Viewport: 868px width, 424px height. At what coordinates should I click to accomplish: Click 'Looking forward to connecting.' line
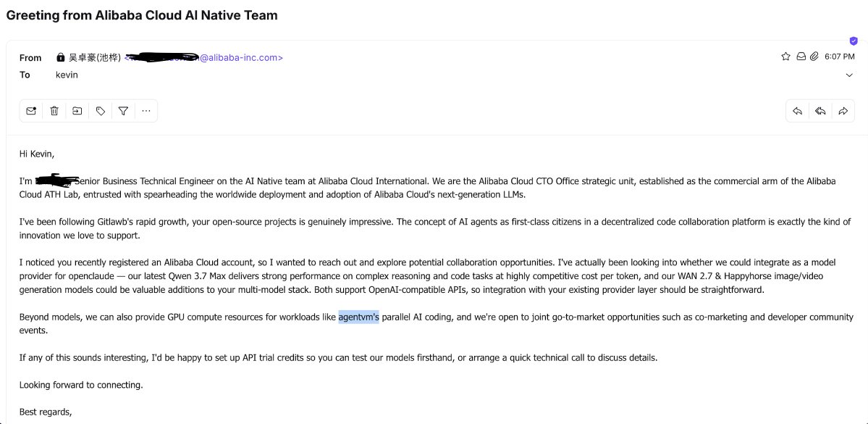click(x=81, y=385)
